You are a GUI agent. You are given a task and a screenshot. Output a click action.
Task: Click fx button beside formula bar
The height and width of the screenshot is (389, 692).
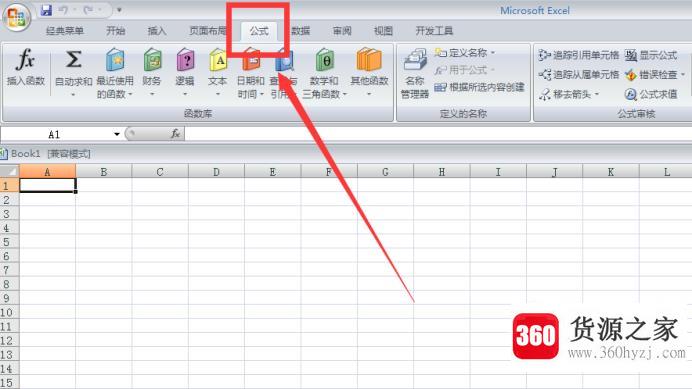175,134
